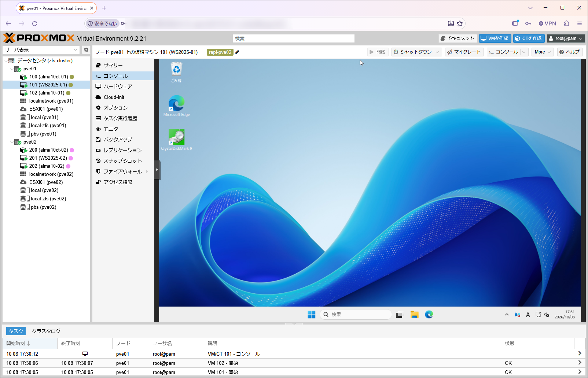Launch the Microsoft Edge desktop shortcut
The height and width of the screenshot is (378, 588).
tap(176, 106)
